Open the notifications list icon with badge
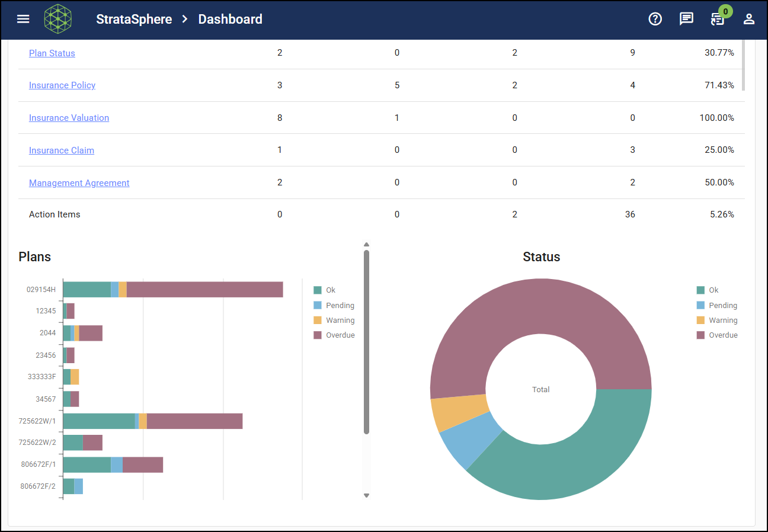 pyautogui.click(x=718, y=19)
